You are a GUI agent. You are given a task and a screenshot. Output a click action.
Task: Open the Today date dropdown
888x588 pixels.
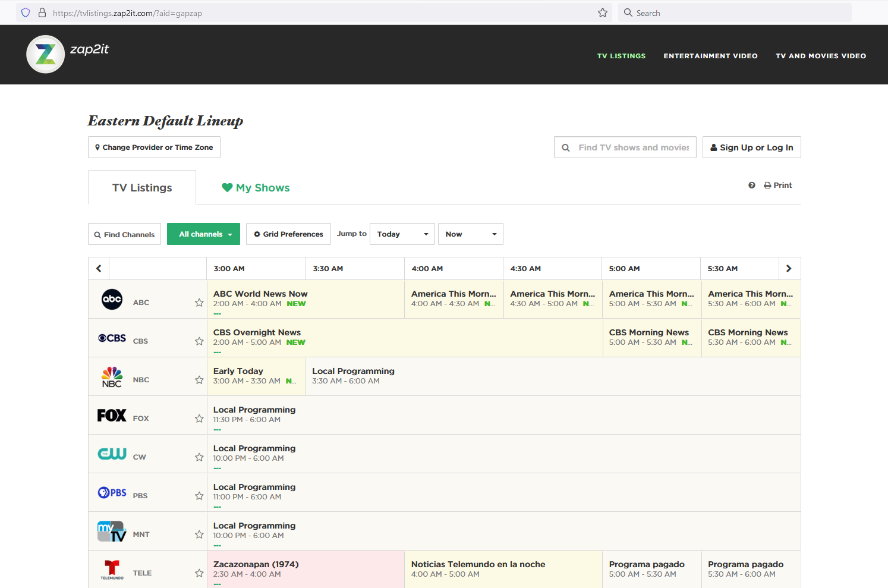[402, 234]
